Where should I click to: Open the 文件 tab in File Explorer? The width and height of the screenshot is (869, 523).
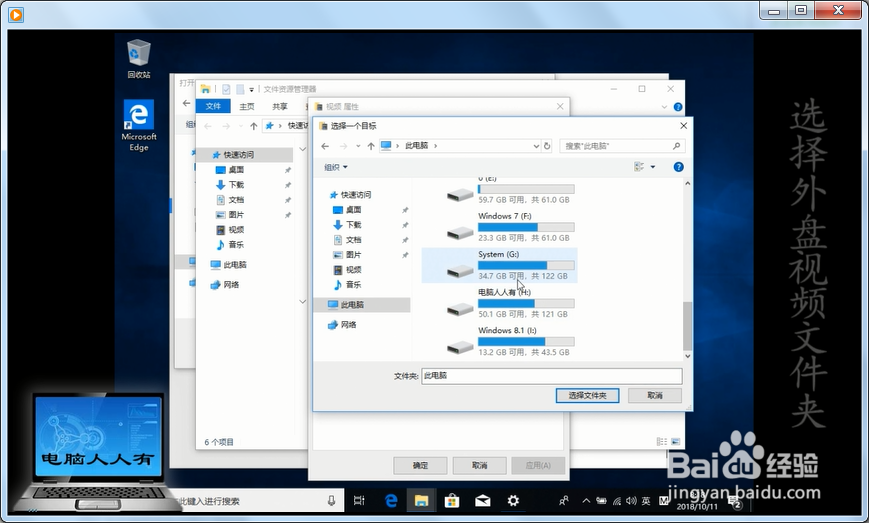click(213, 106)
